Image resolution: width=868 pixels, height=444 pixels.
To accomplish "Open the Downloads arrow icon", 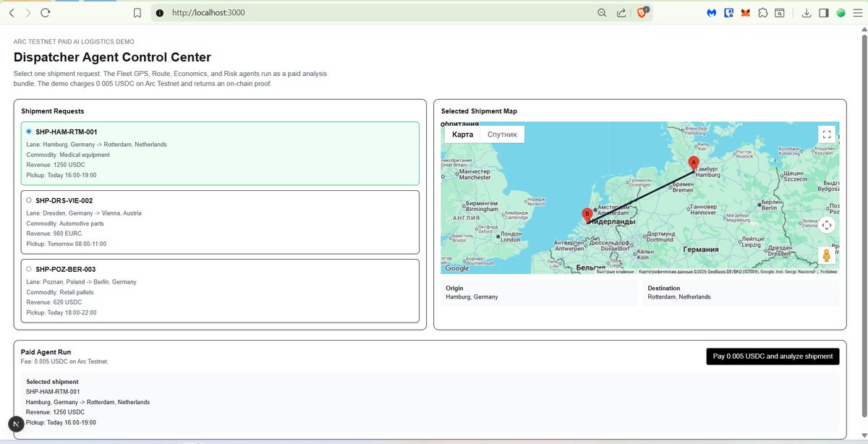I will [x=807, y=12].
